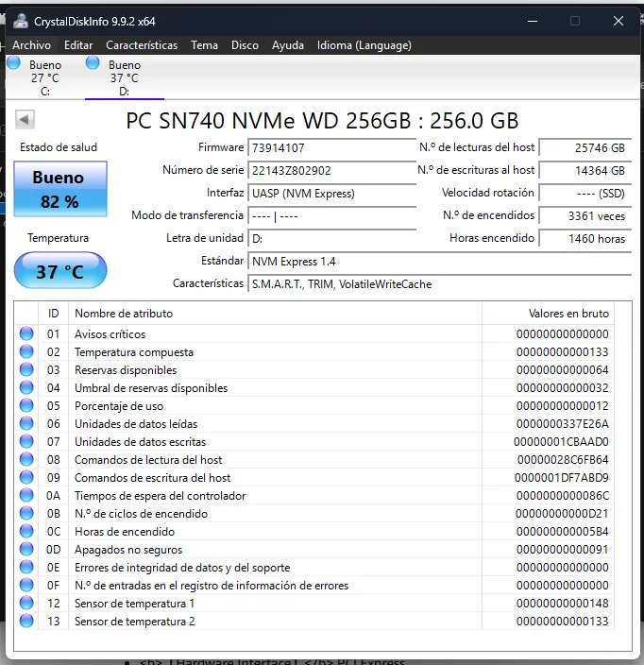Click raw value 00000000000148
Viewport: 644px width, 665px height.
click(562, 604)
